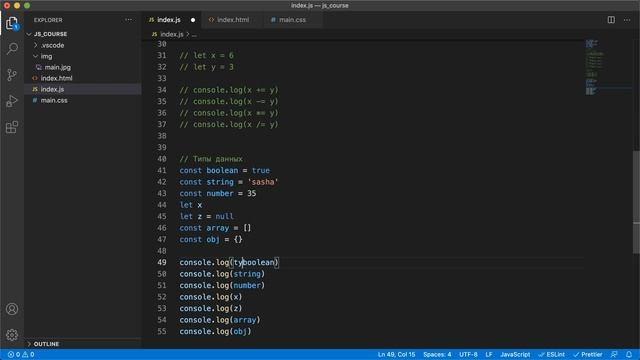Click the unsaved dot on index.js tab
The height and width of the screenshot is (360, 640).
click(193, 20)
